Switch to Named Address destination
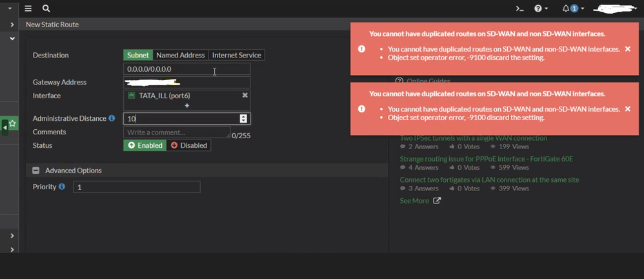The image size is (644, 279). point(180,56)
